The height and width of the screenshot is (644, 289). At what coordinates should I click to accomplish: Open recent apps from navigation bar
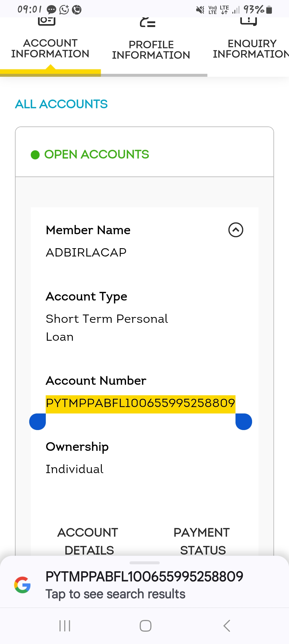tap(65, 626)
